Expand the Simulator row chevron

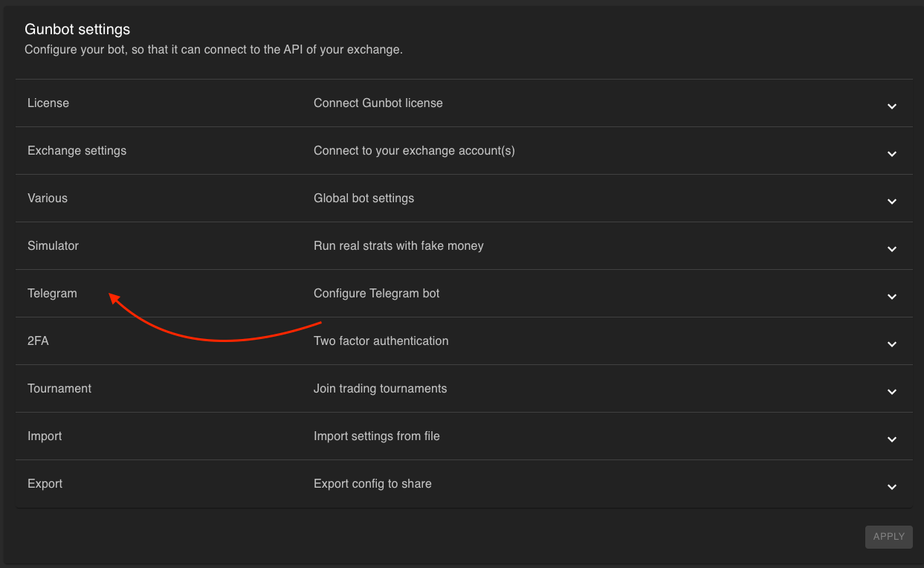[892, 249]
